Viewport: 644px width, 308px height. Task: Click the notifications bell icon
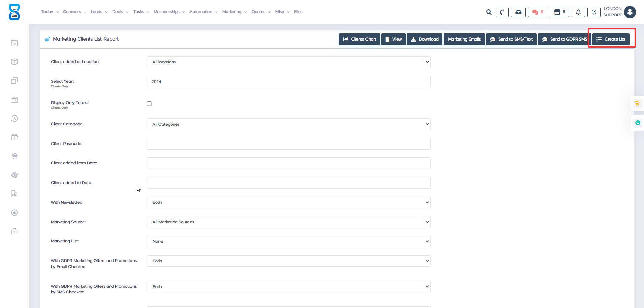(x=578, y=12)
